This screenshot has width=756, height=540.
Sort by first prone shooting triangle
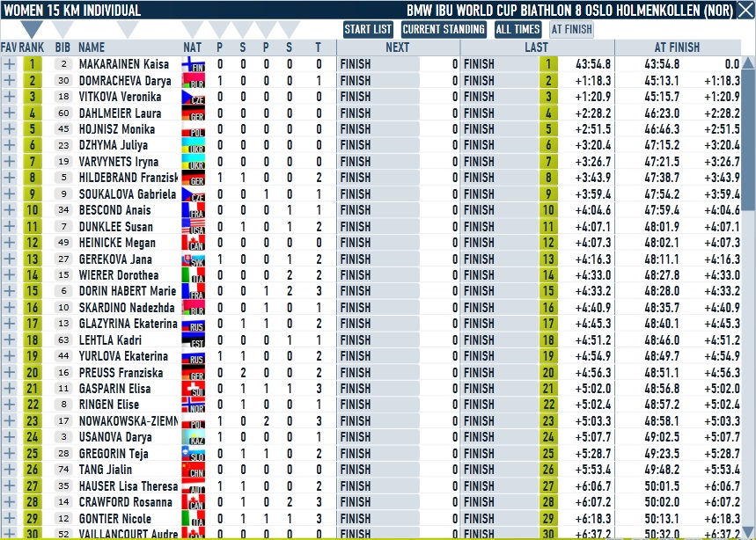219,28
